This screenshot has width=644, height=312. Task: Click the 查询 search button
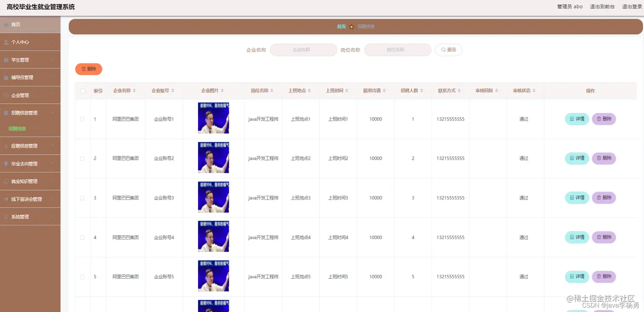[448, 50]
